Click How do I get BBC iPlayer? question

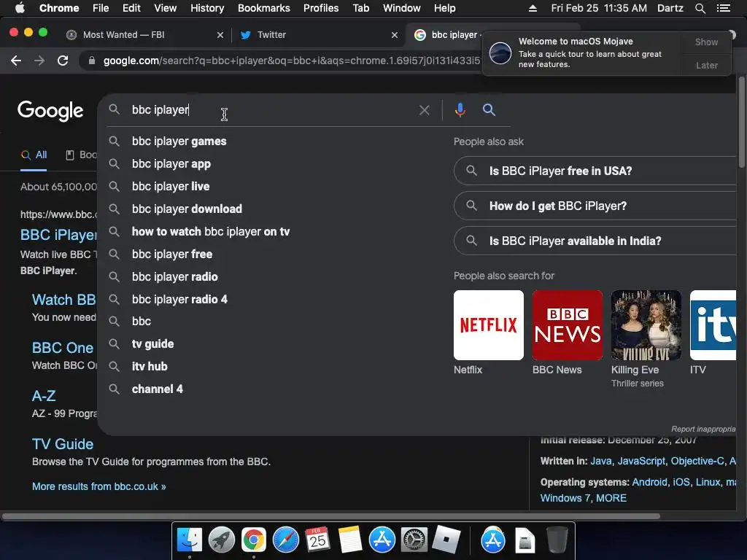[595, 206]
